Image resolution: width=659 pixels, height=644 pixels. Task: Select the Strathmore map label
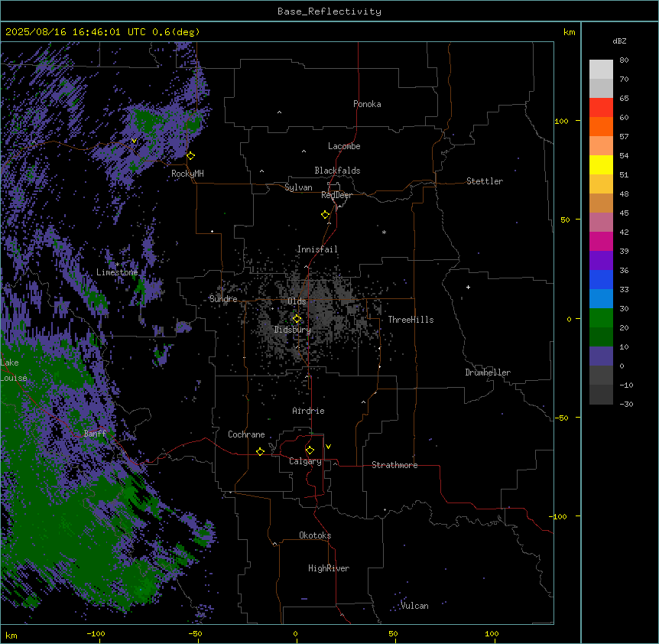tap(394, 465)
